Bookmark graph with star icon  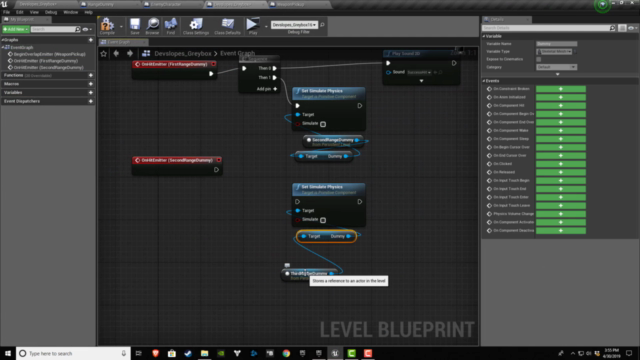(x=104, y=53)
